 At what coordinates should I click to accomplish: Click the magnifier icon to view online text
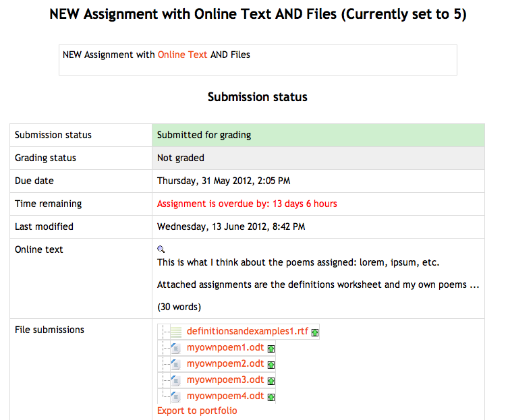161,249
